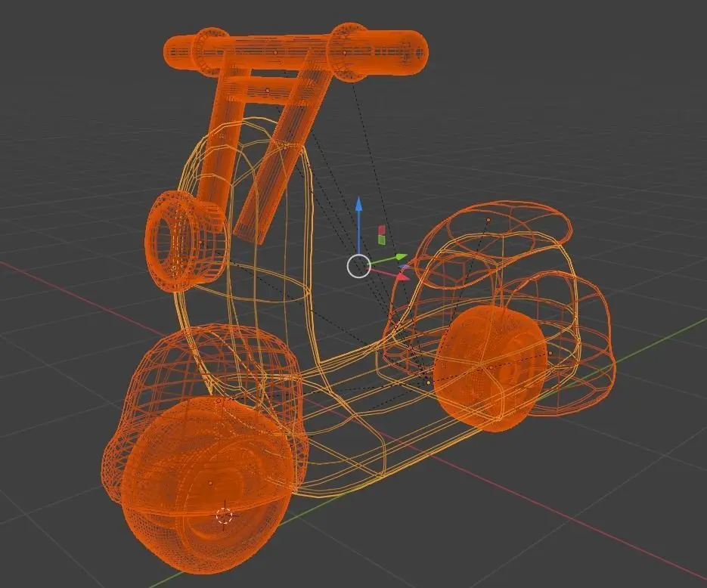Click the green plane handle of the gizmo
This screenshot has height=588, width=707.
point(382,240)
